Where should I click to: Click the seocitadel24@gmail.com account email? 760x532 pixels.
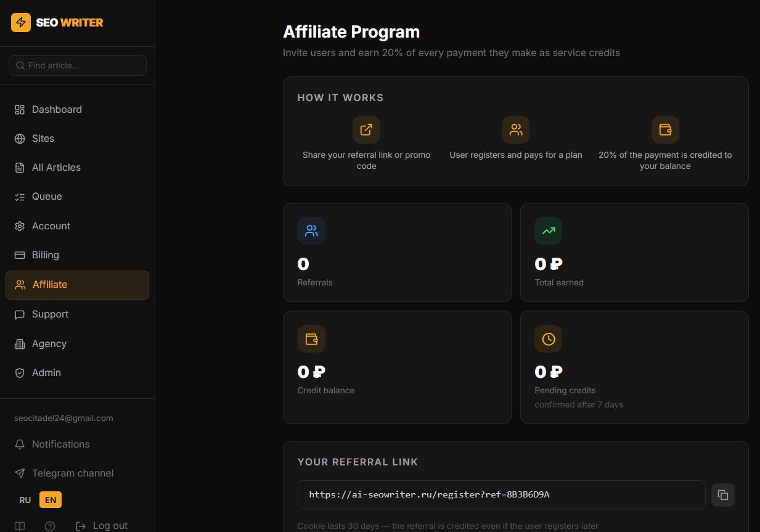point(63,418)
